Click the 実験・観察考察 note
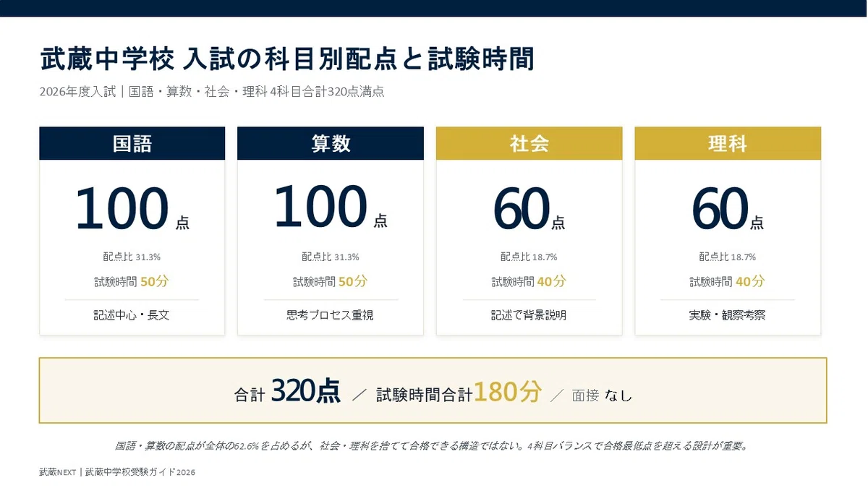Screen dimensions: 868x488 pyautogui.click(x=728, y=315)
